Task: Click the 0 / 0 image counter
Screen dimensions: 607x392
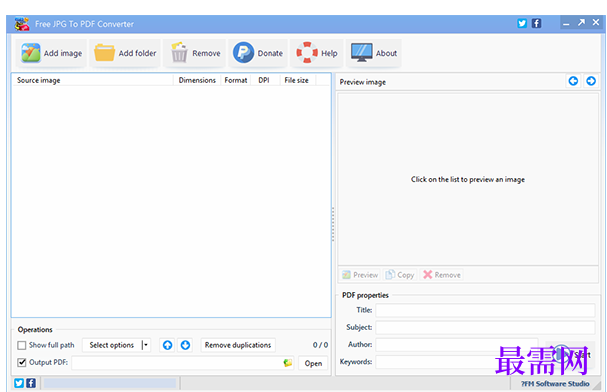Action: click(320, 345)
